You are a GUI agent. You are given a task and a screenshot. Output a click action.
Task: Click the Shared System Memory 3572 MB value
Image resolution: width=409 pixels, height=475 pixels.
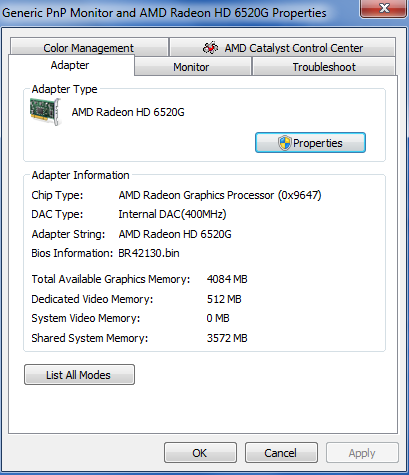227,338
